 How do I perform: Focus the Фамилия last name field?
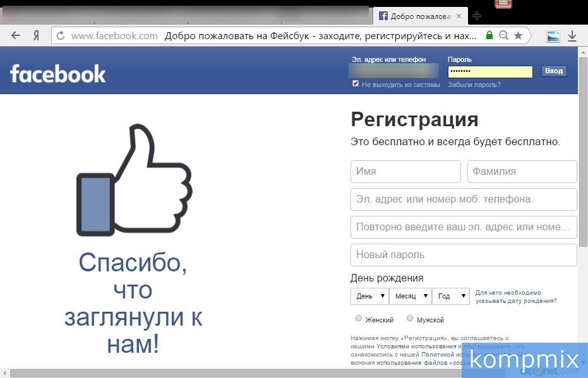[x=522, y=172]
